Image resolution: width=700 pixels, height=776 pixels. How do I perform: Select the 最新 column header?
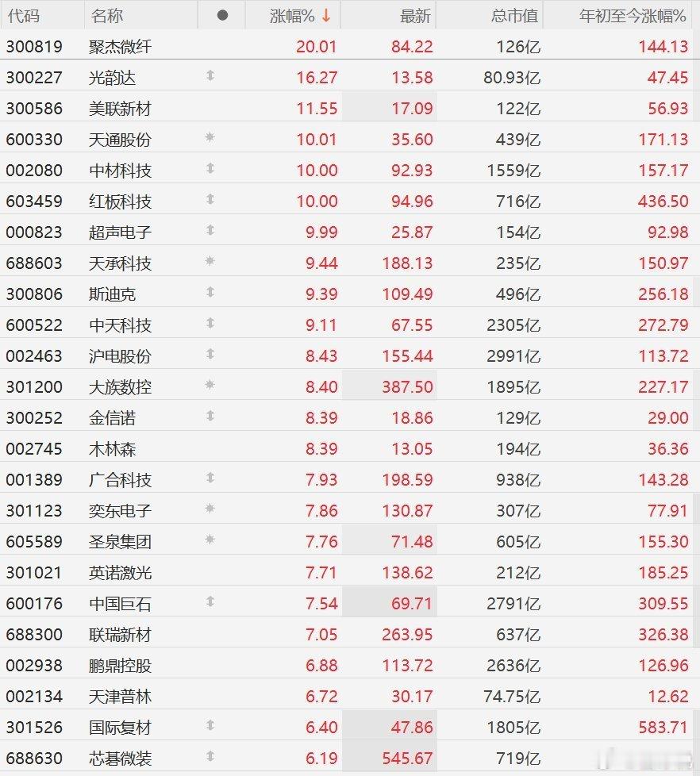(415, 16)
